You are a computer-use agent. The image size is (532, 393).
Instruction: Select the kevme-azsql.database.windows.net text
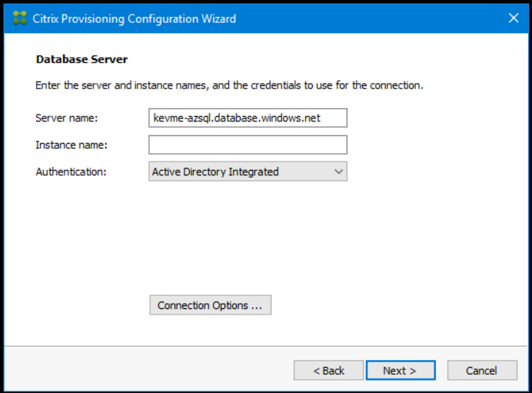click(237, 118)
